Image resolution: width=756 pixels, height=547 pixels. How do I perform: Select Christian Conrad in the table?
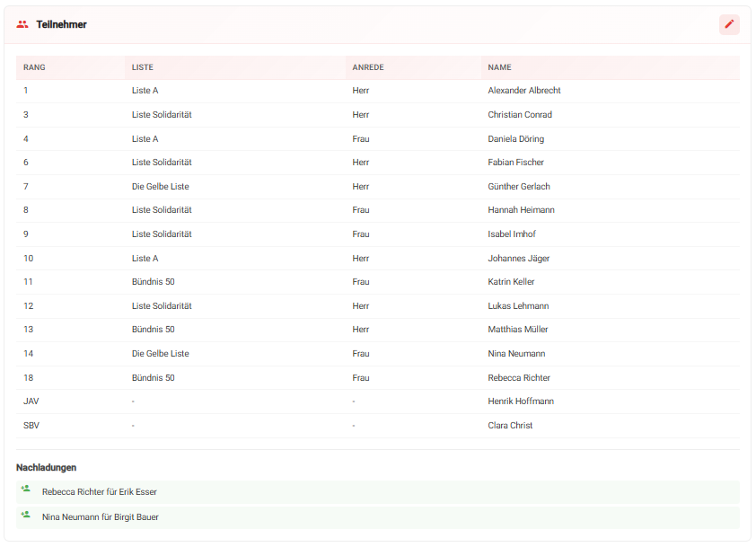click(x=520, y=115)
